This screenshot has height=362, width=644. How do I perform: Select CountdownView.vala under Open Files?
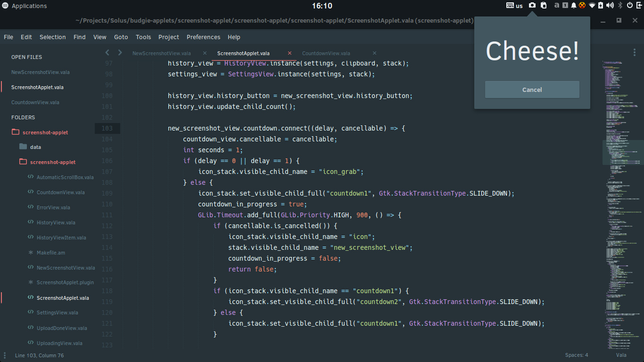(x=35, y=102)
